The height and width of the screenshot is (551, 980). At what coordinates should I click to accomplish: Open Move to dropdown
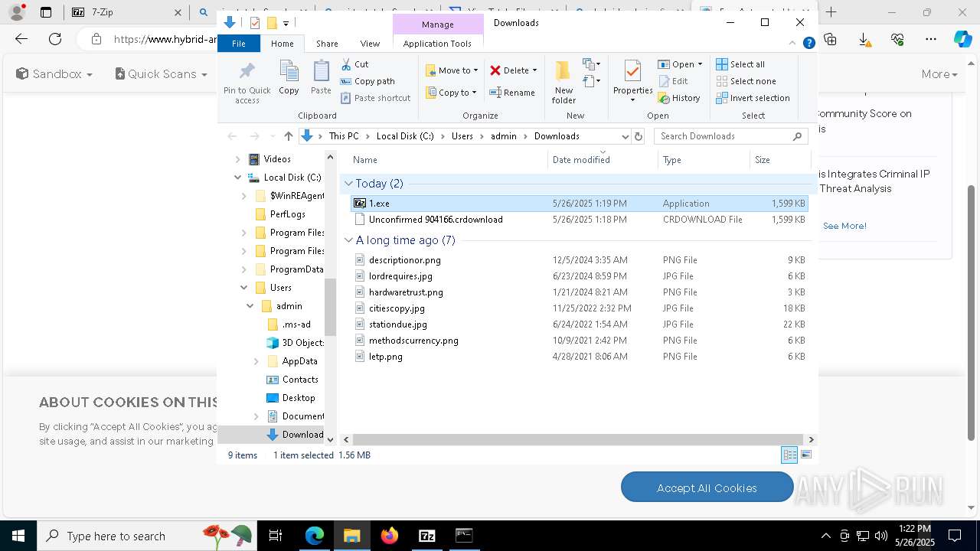[452, 70]
